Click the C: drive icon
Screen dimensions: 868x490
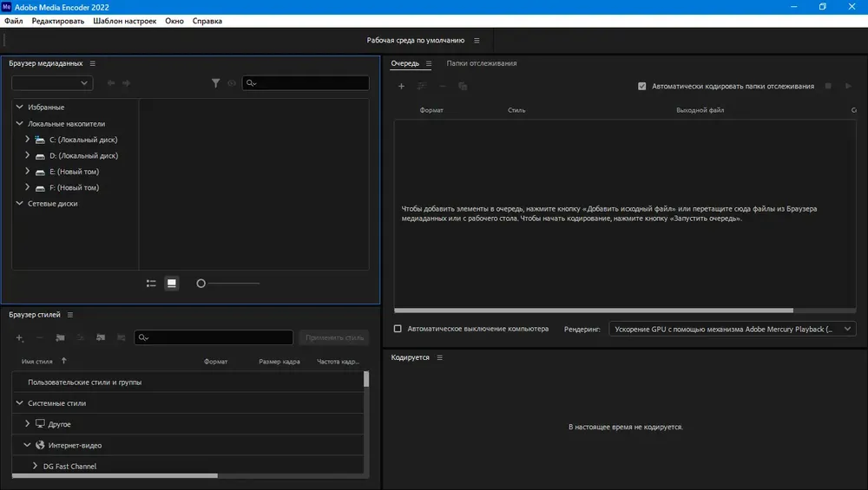click(40, 140)
